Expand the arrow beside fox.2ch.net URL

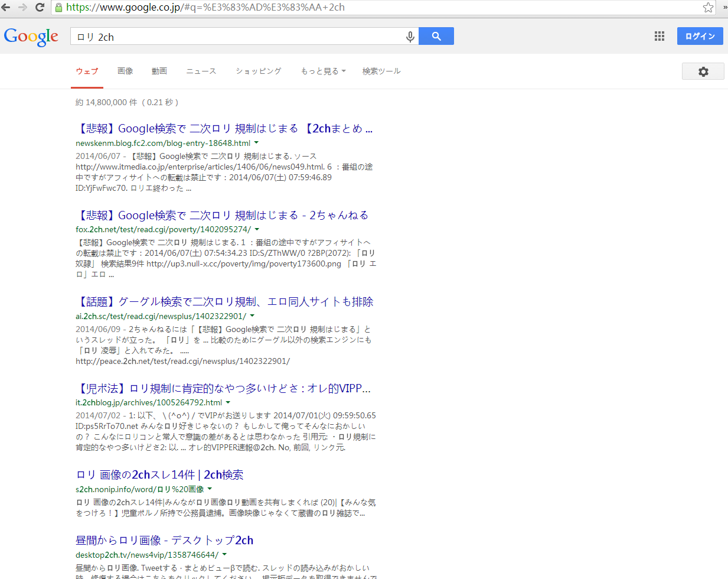[x=257, y=229]
